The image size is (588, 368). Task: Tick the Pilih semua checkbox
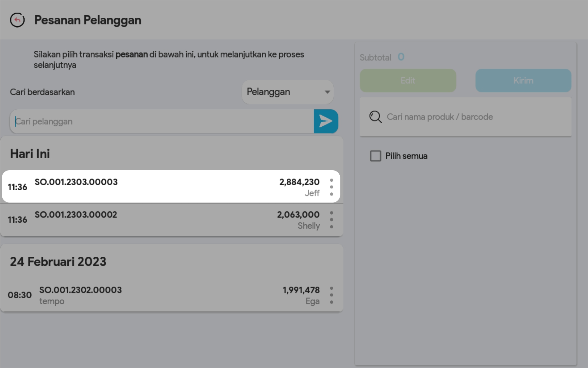coord(375,156)
